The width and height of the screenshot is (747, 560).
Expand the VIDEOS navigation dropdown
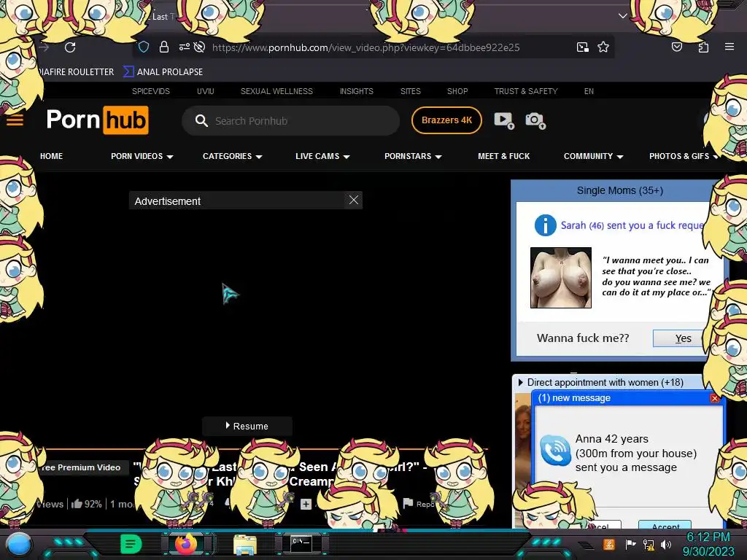(x=142, y=156)
